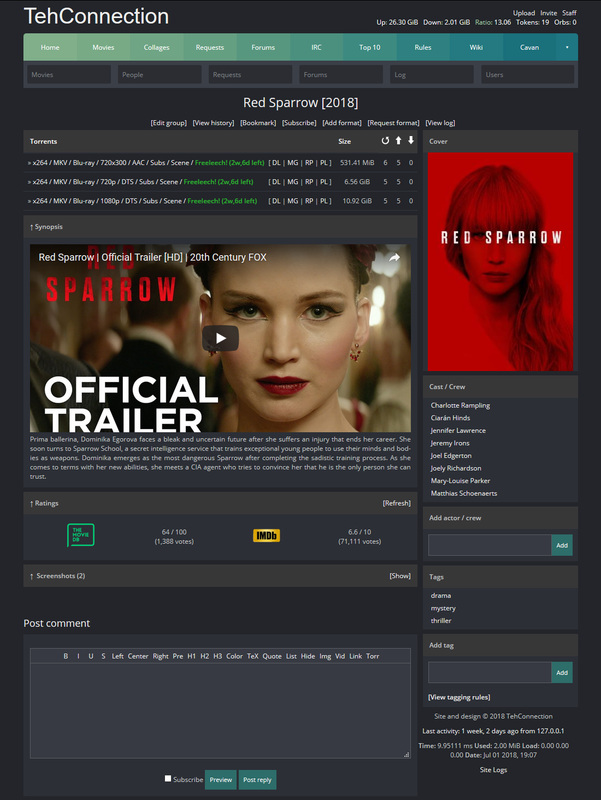This screenshot has width=601, height=800.
Task: Click the snatches refresh icon in Torrents header
Action: tap(385, 141)
